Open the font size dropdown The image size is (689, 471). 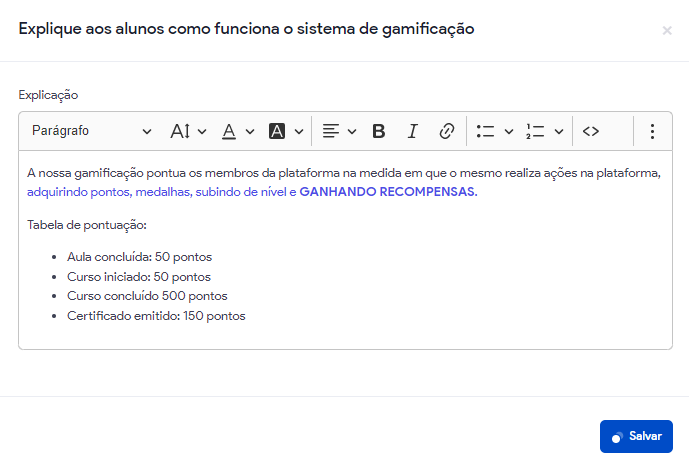[x=188, y=131]
